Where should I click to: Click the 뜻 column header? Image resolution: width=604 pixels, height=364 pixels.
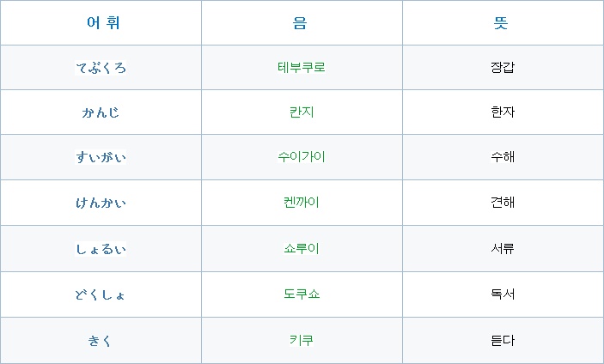pyautogui.click(x=501, y=22)
